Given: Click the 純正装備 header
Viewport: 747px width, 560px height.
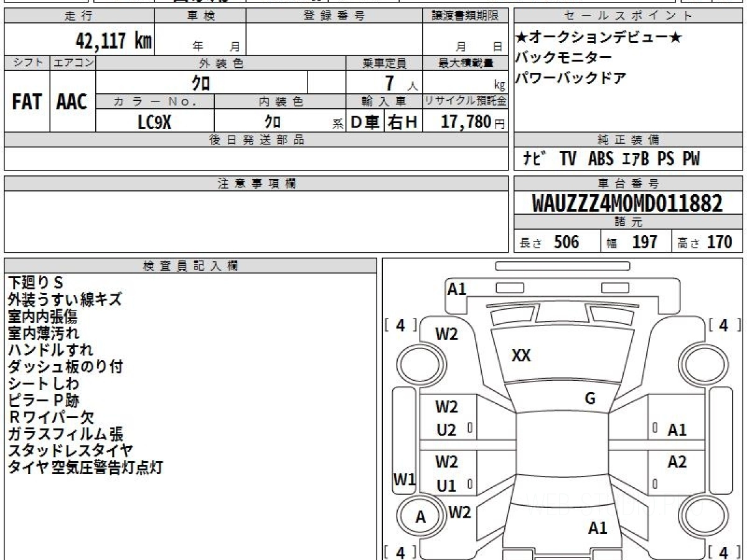Looking at the screenshot, I should [x=628, y=140].
